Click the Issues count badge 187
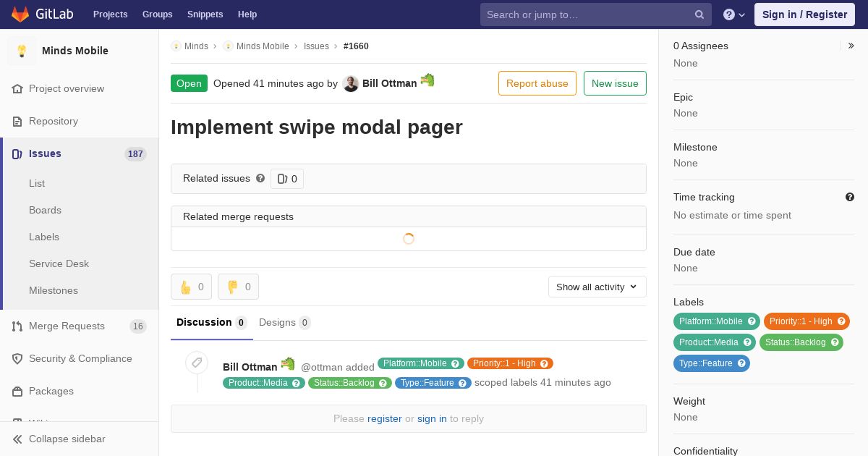 point(135,154)
